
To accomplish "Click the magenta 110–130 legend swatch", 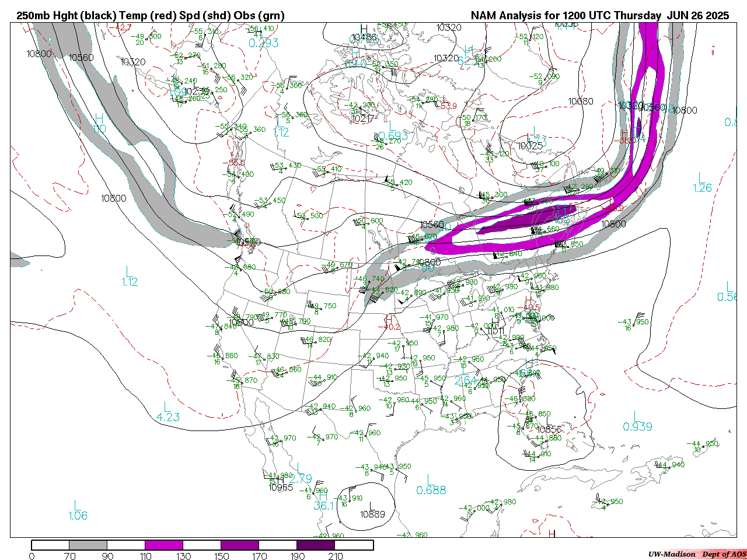I will point(164,545).
